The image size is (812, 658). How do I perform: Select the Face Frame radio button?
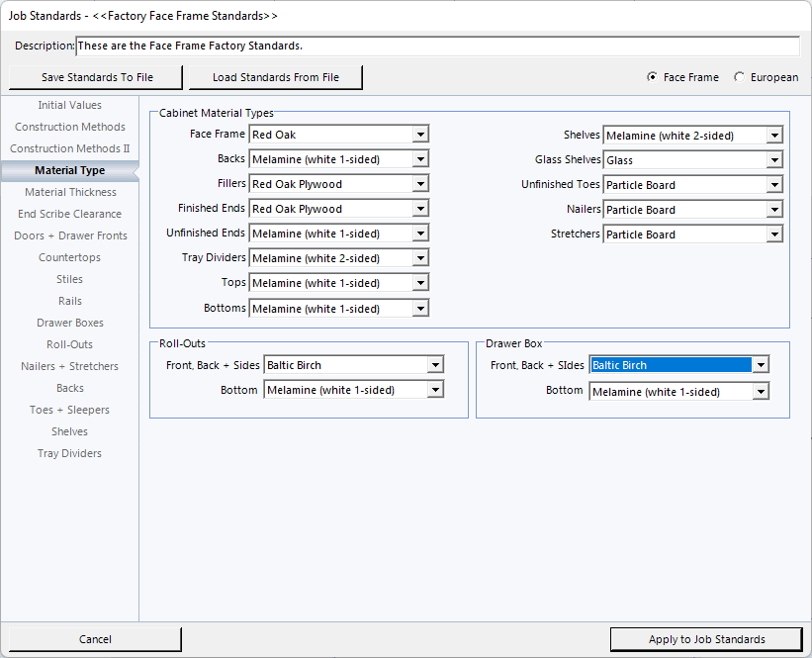[x=652, y=77]
